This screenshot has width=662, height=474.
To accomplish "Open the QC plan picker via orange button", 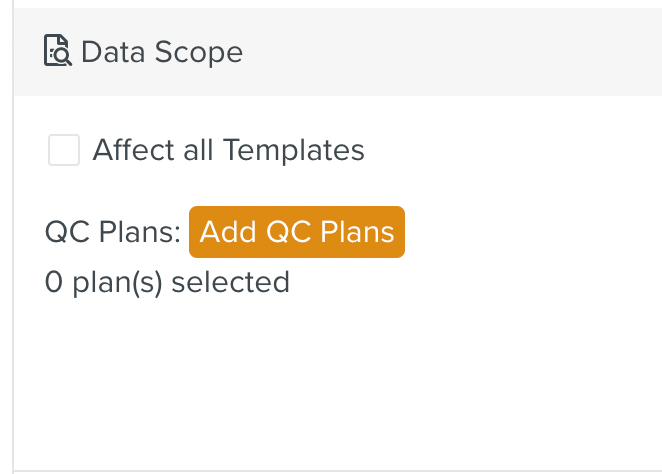I will (x=297, y=232).
